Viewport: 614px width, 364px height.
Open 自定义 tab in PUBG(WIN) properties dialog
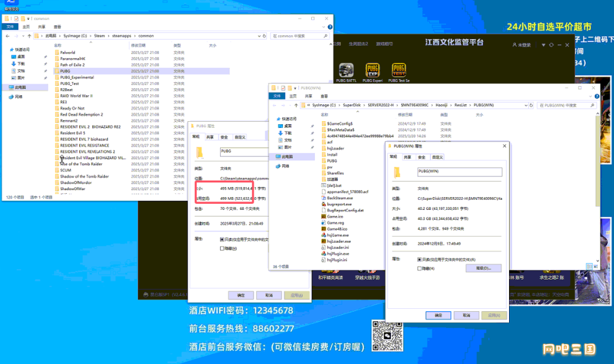[437, 157]
